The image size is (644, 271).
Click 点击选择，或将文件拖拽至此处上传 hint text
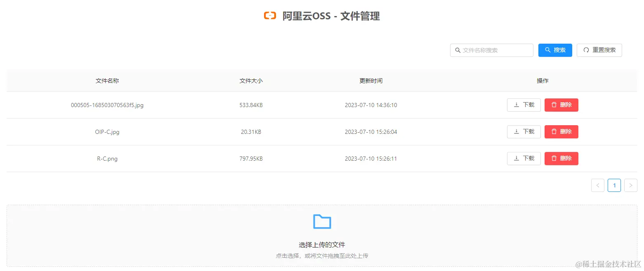click(322, 256)
